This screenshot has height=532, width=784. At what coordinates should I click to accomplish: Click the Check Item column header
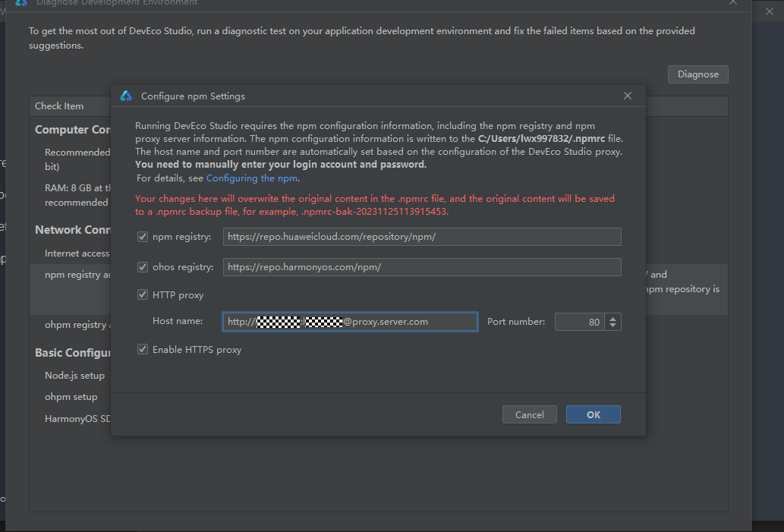[59, 106]
